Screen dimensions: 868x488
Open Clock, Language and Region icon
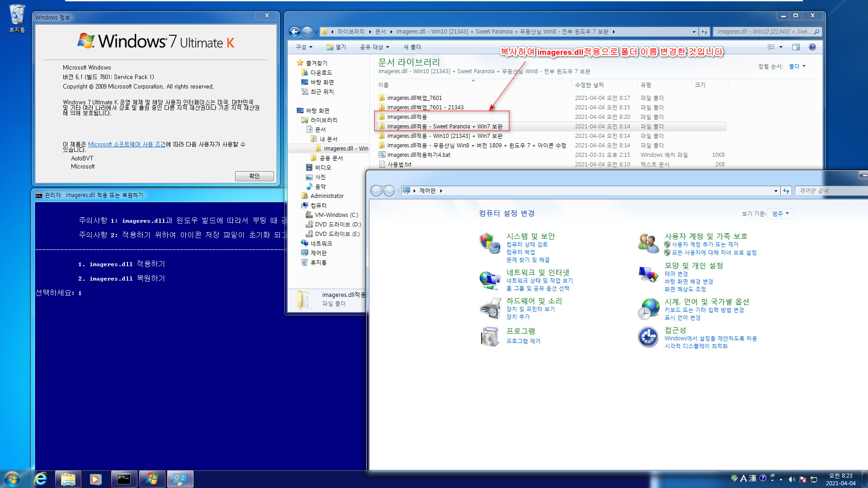pos(648,309)
